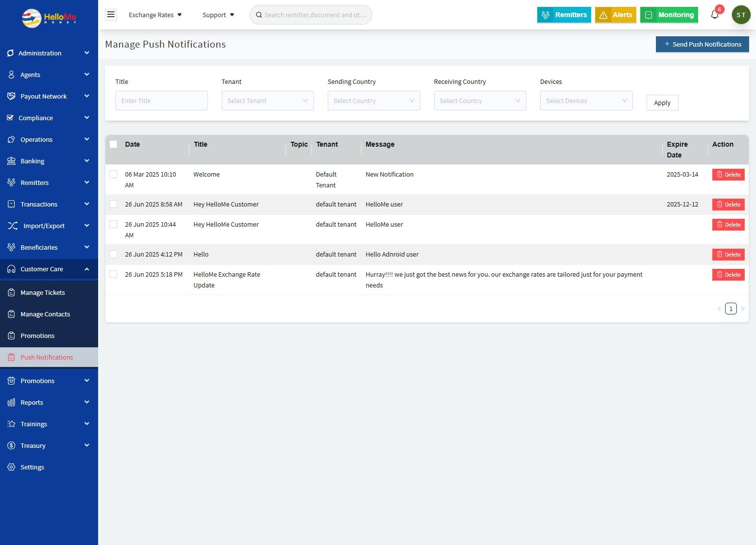The height and width of the screenshot is (545, 756).
Task: Open the Support dropdown menu
Action: (x=218, y=15)
